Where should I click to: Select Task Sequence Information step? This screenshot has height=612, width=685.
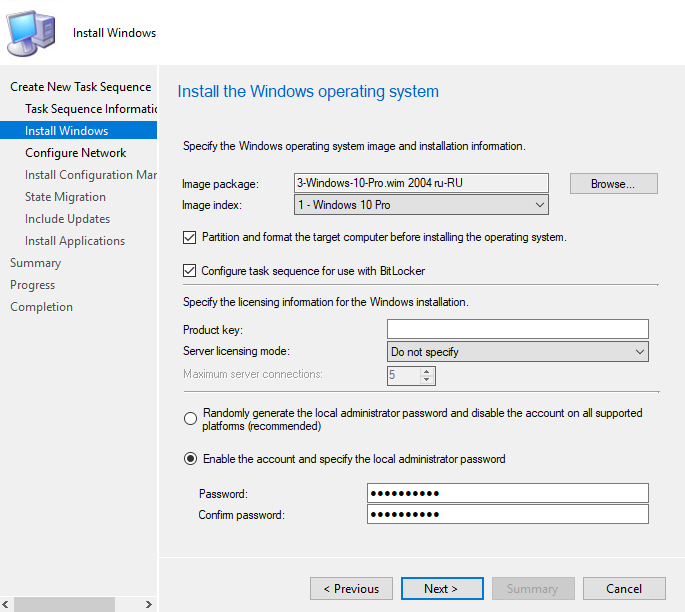[91, 109]
